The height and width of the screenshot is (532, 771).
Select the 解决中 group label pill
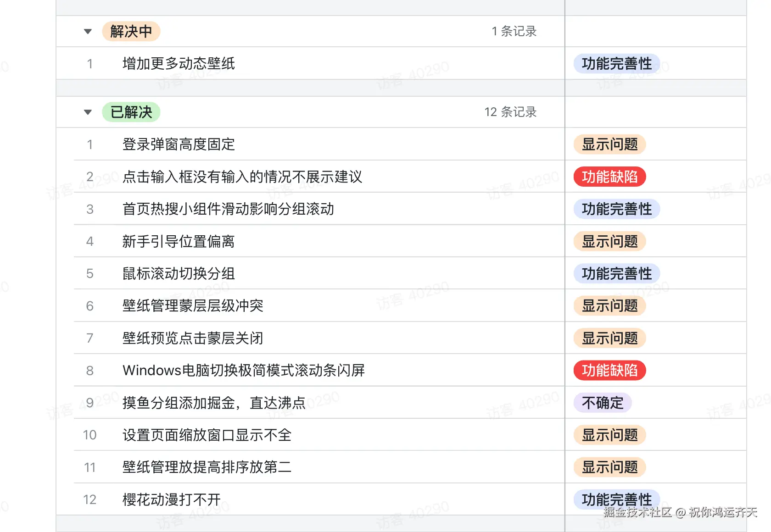(131, 31)
